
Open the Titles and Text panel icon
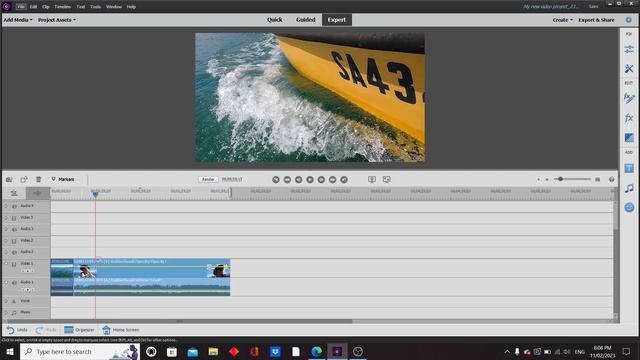pyautogui.click(x=629, y=168)
